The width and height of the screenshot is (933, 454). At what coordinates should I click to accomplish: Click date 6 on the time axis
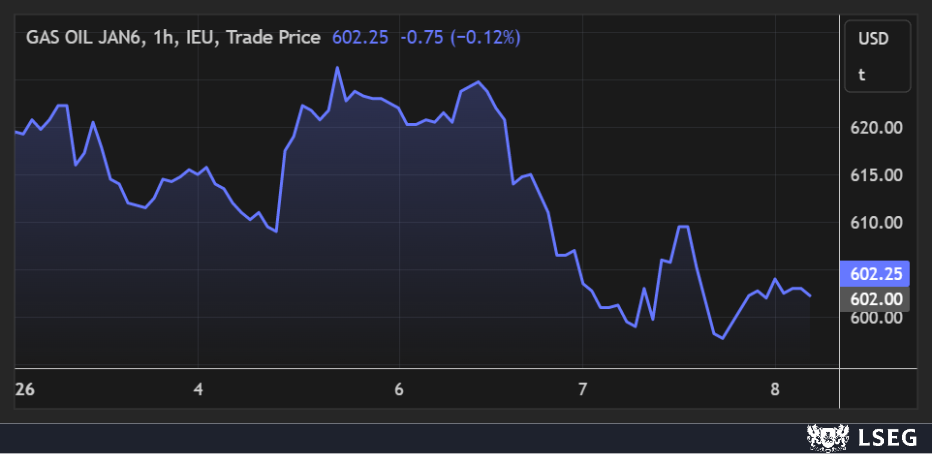click(399, 388)
